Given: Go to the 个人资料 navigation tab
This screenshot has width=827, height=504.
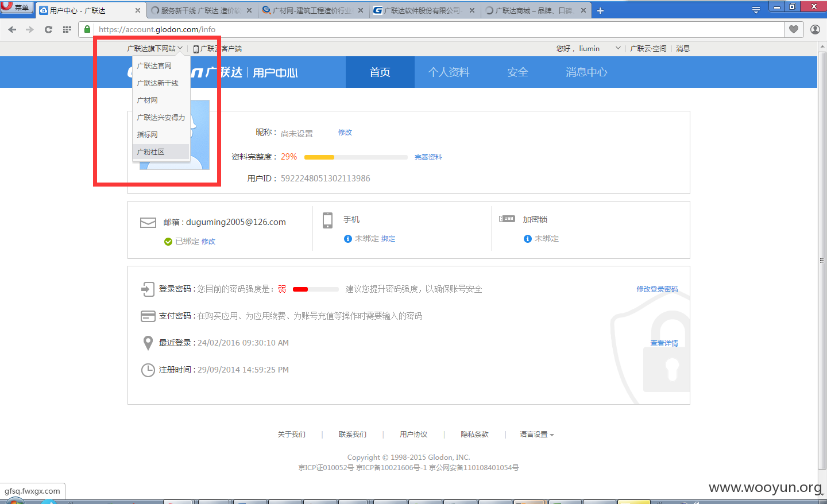Looking at the screenshot, I should pyautogui.click(x=449, y=72).
